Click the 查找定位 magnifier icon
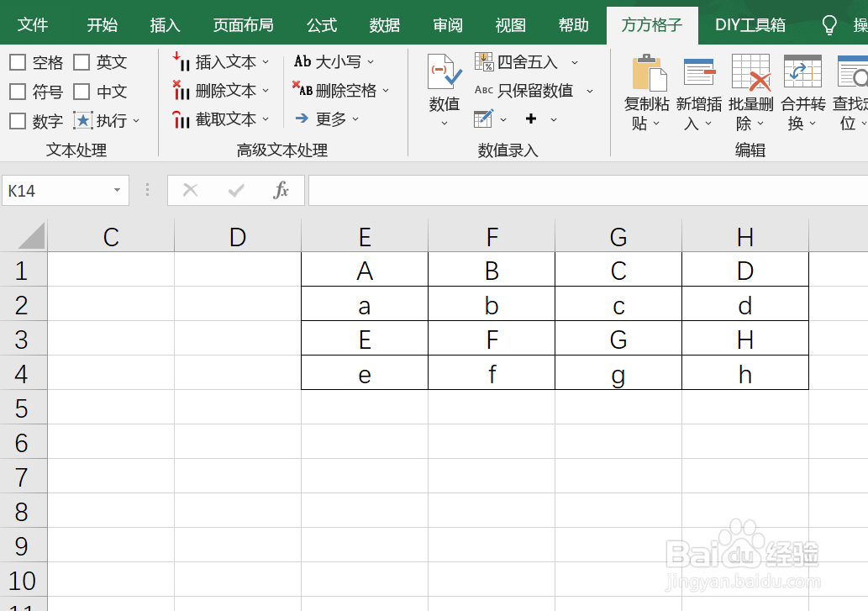The height and width of the screenshot is (611, 868). click(853, 71)
